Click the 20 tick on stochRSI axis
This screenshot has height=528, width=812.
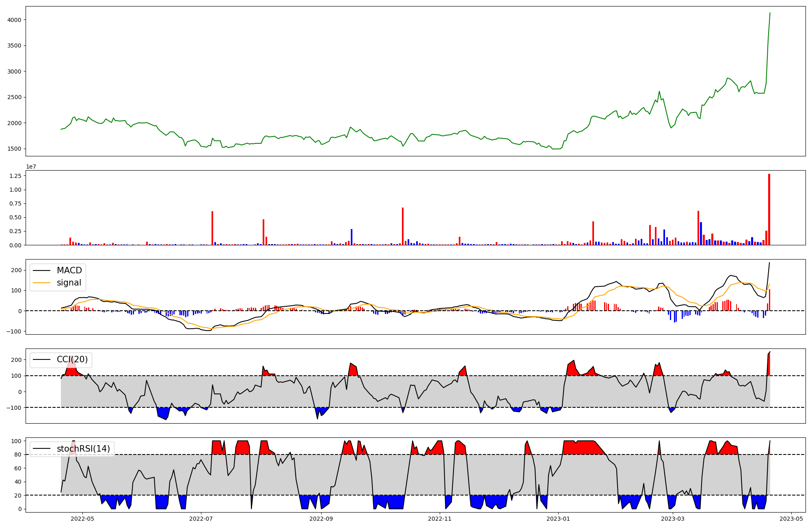pyautogui.click(x=18, y=496)
